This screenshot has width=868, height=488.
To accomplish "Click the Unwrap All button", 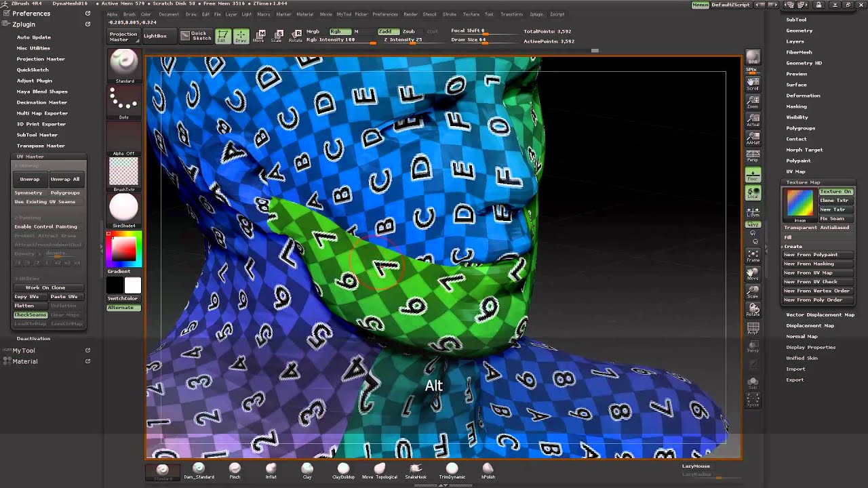I will (x=65, y=179).
